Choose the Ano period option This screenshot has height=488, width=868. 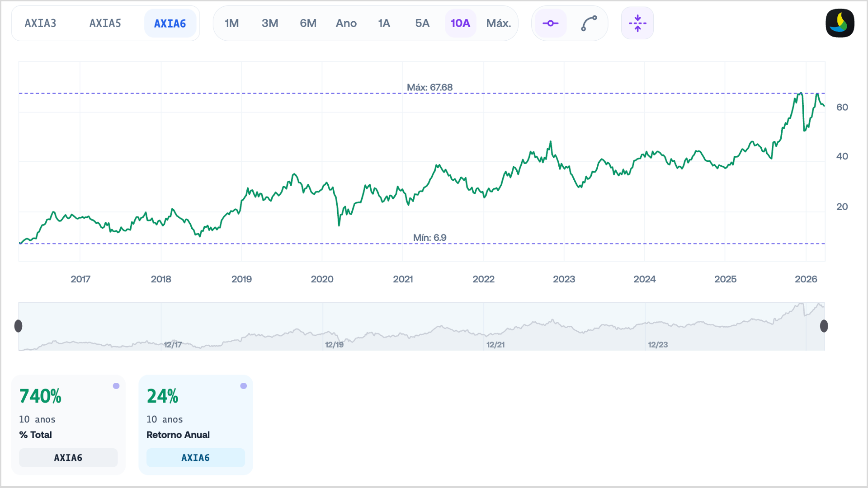(346, 23)
